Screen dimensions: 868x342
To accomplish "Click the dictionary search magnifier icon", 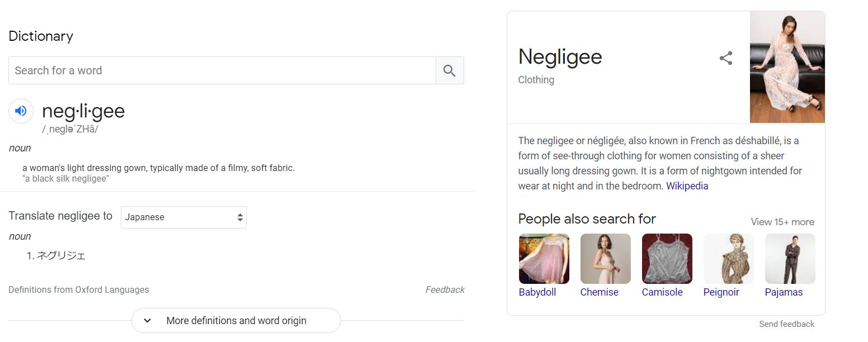I will [450, 70].
